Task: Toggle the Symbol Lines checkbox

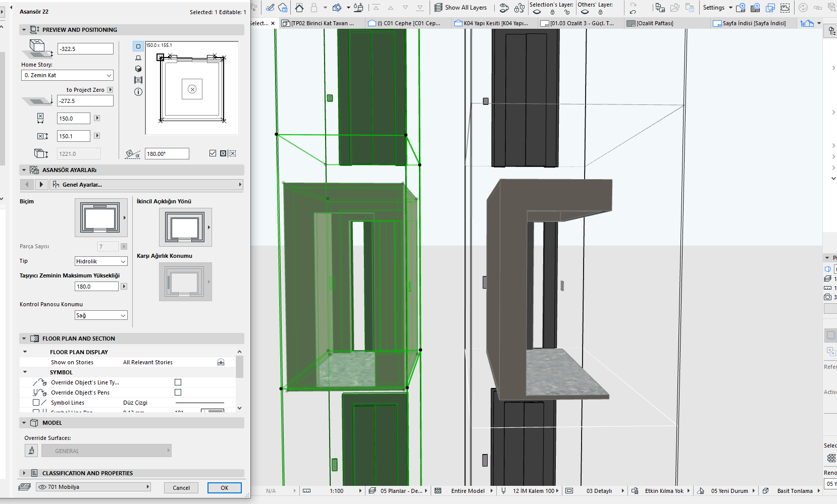Action: tap(36, 403)
